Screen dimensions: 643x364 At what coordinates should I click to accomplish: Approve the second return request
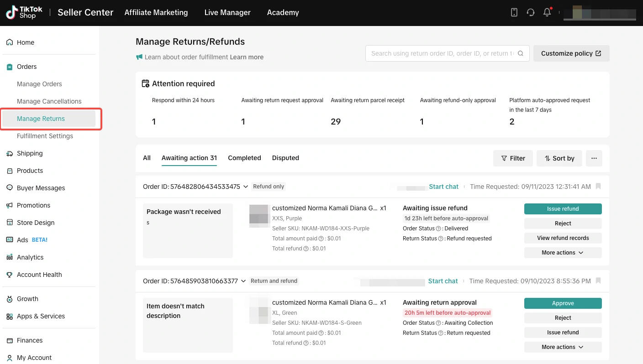coord(563,303)
